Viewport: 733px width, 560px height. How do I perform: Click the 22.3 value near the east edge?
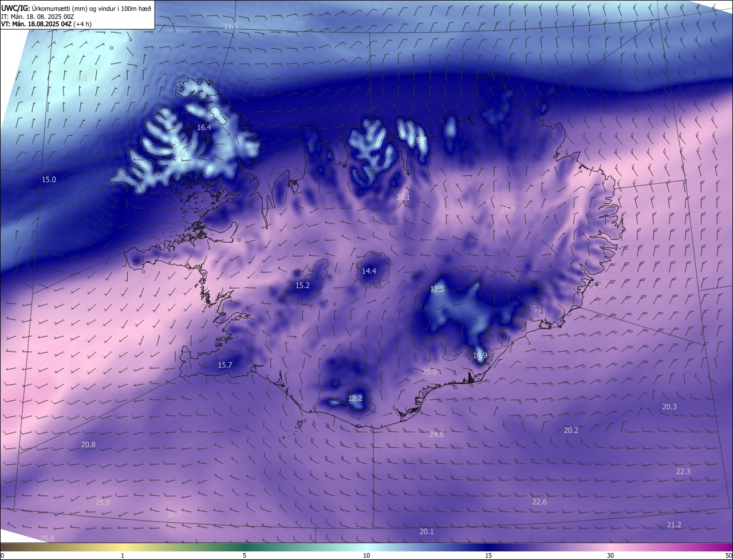point(683,472)
